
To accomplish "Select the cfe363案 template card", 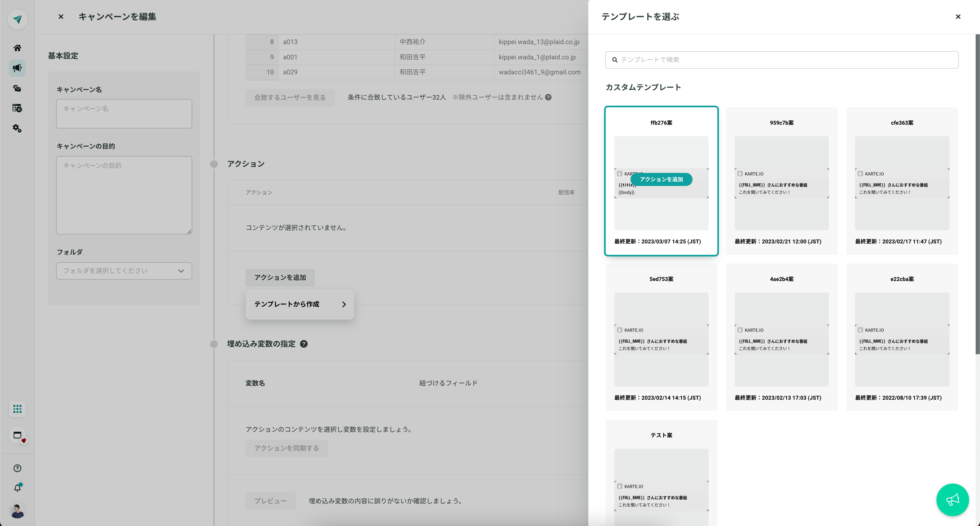I will coord(902,181).
